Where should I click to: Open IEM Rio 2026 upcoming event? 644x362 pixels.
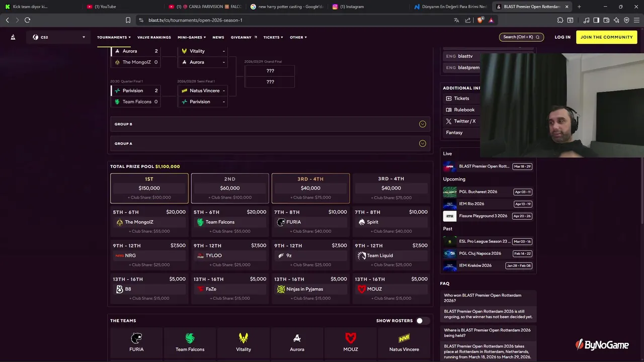point(487,204)
